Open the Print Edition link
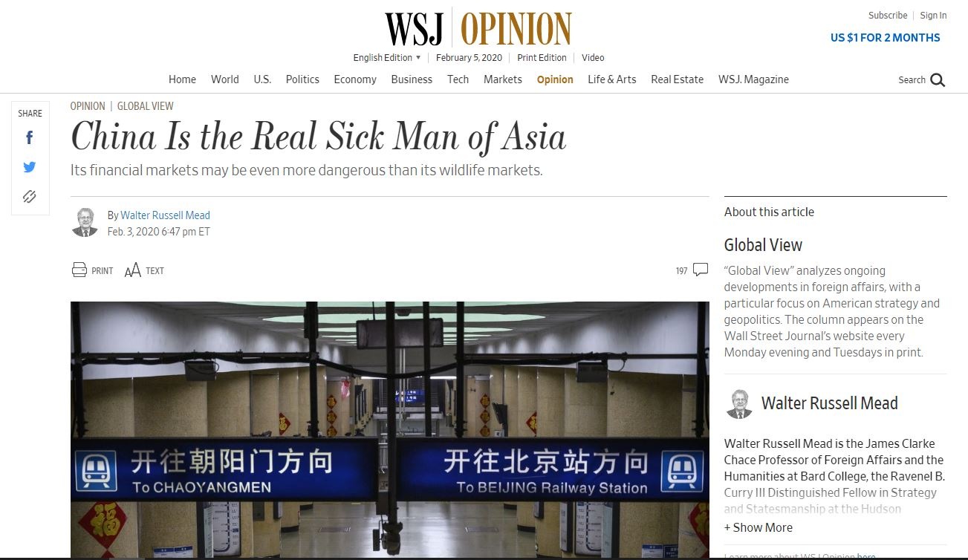Viewport: 968px width, 560px height. pos(542,58)
